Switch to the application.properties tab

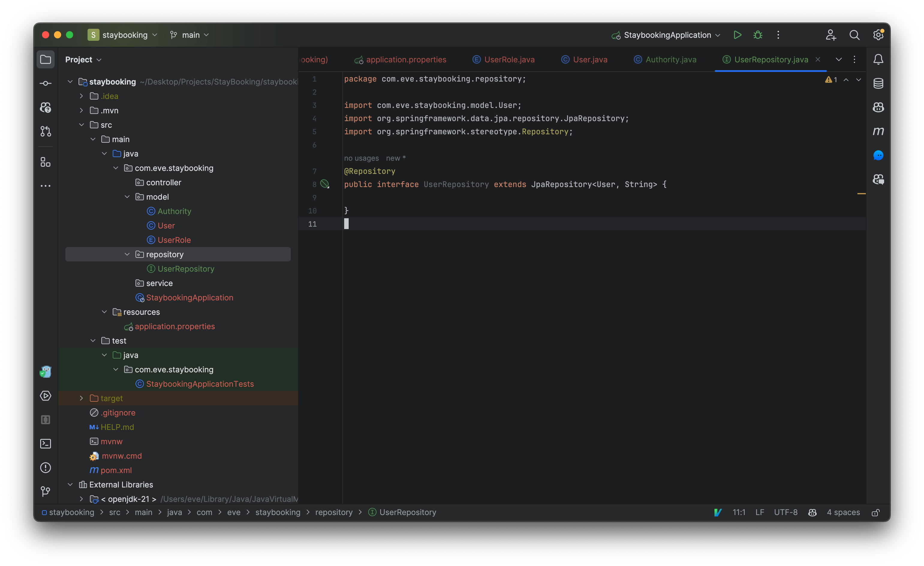(x=406, y=60)
